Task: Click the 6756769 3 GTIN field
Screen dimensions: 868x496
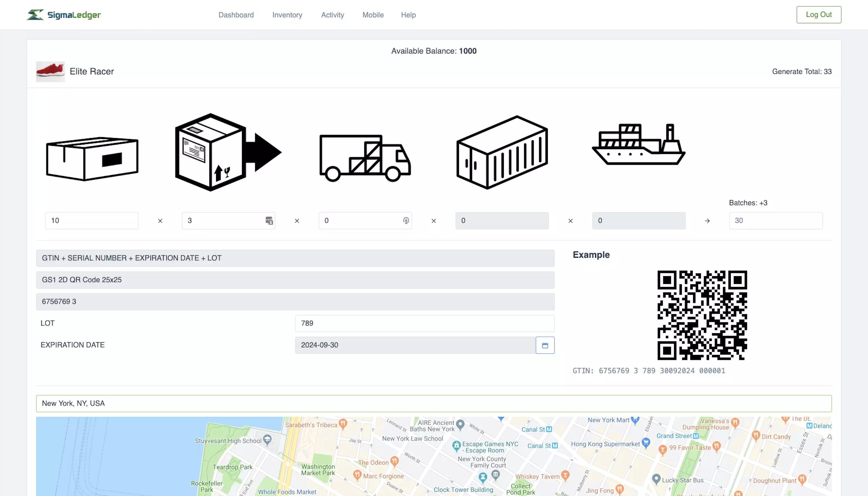Action: coord(295,302)
